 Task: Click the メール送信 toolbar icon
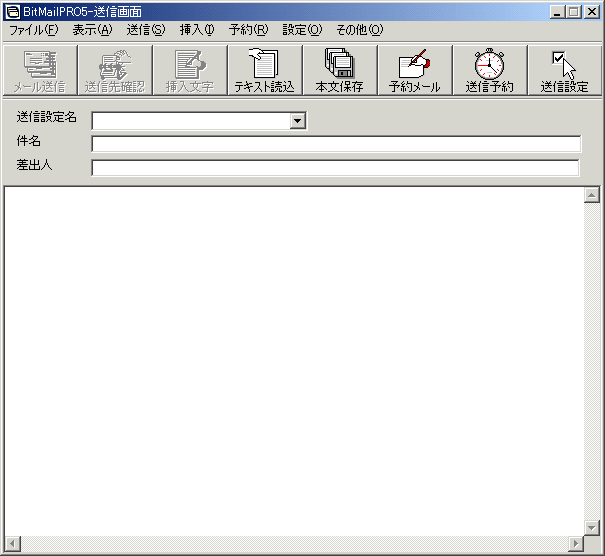pyautogui.click(x=40, y=70)
